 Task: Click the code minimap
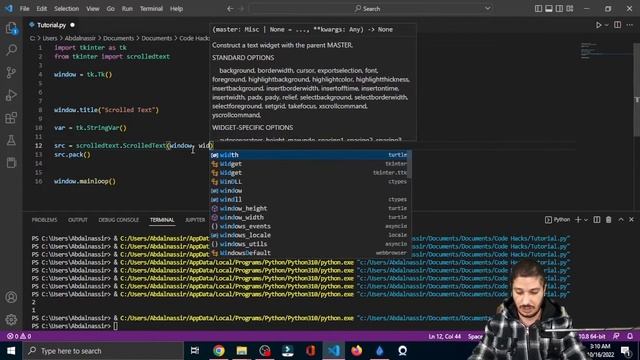pos(606,51)
